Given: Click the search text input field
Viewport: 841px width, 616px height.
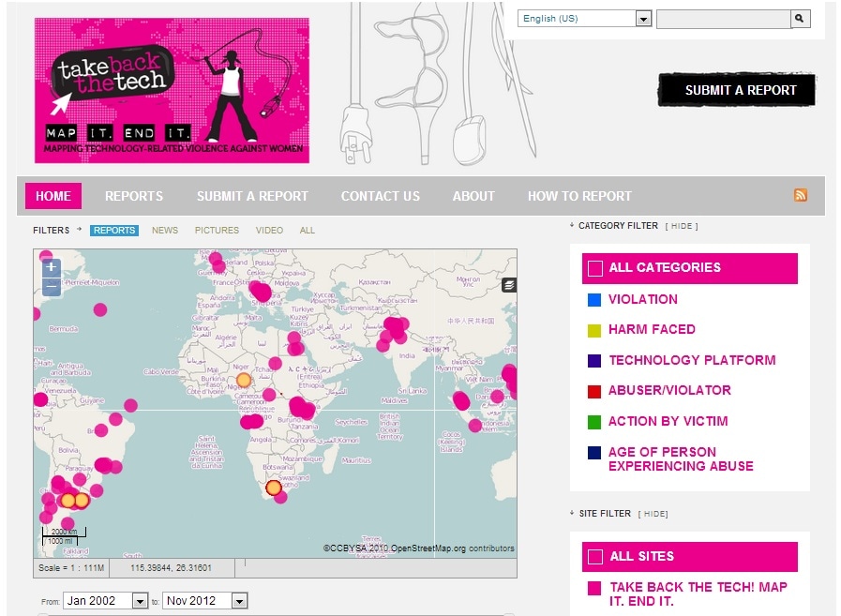Looking at the screenshot, I should click(x=722, y=19).
